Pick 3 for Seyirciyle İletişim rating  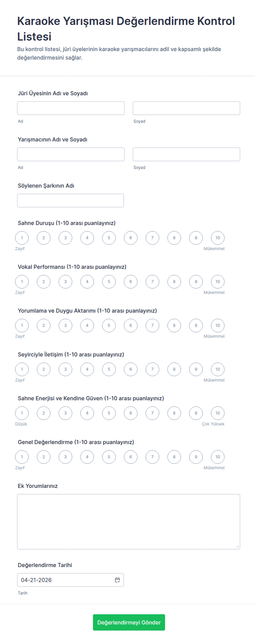point(65,369)
